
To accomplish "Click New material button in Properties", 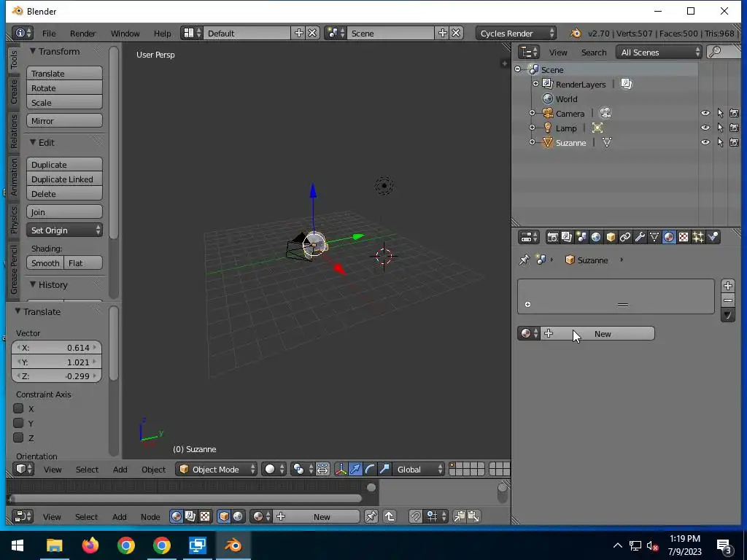I will click(x=597, y=333).
